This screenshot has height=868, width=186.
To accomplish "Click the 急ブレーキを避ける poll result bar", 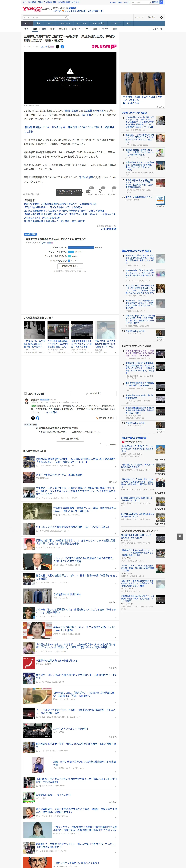I will click(71, 252).
